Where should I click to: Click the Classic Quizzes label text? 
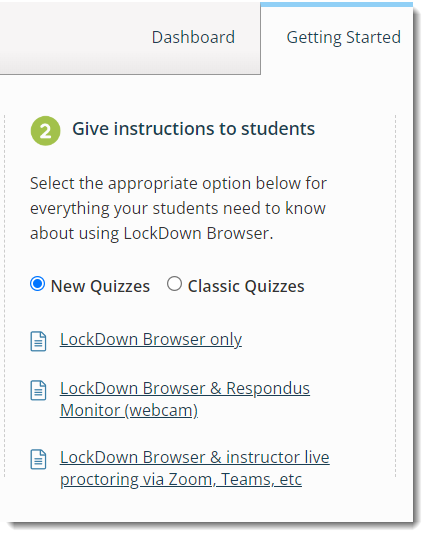click(x=246, y=286)
